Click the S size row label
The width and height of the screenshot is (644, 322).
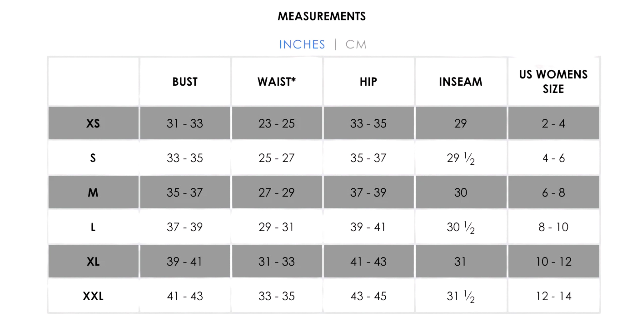click(93, 158)
